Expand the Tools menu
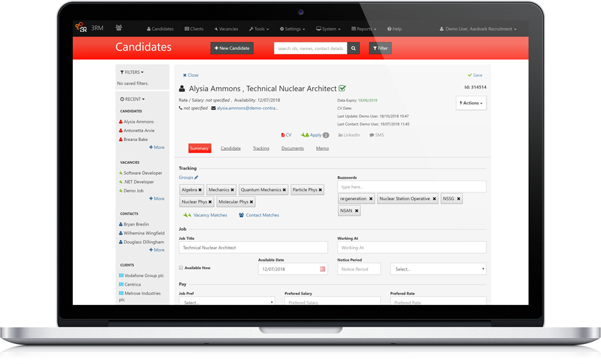The image size is (601, 364). coord(259,29)
